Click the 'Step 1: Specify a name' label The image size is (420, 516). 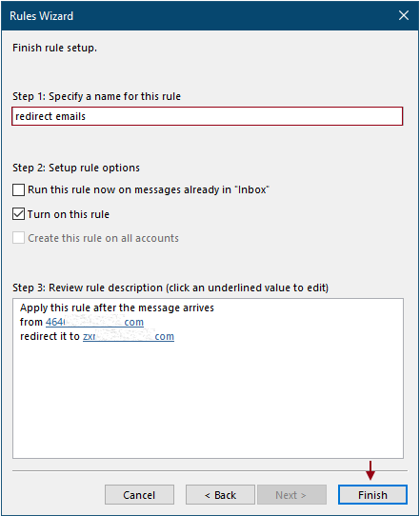(x=96, y=96)
